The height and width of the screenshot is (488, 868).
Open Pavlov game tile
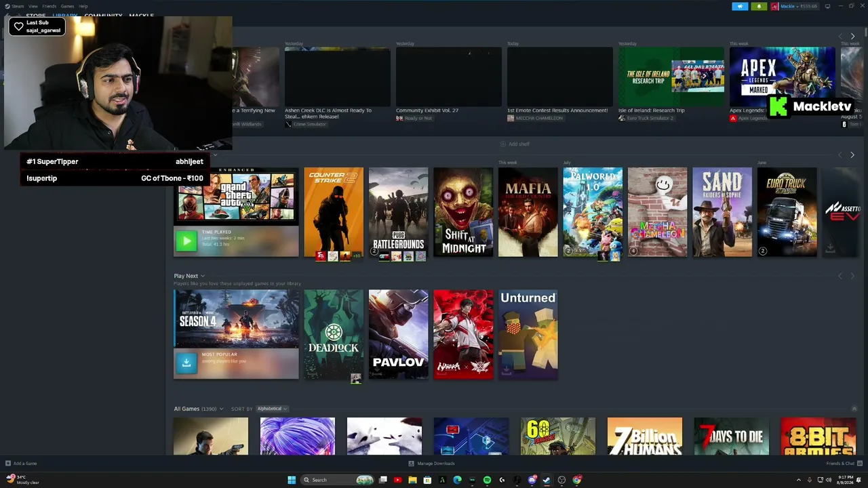(x=398, y=335)
